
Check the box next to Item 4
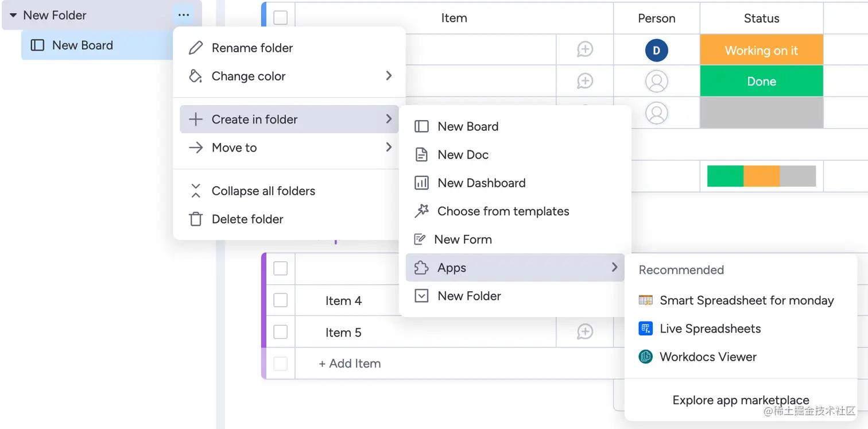(280, 300)
